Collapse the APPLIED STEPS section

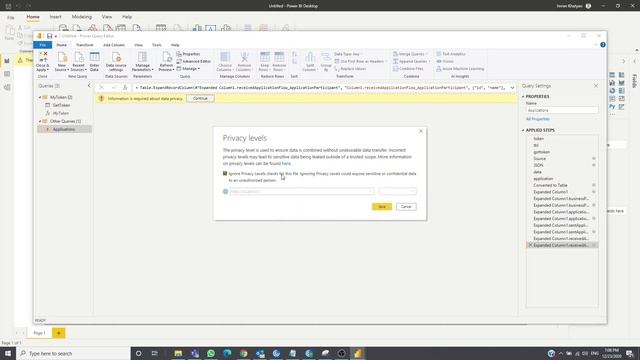(523, 130)
